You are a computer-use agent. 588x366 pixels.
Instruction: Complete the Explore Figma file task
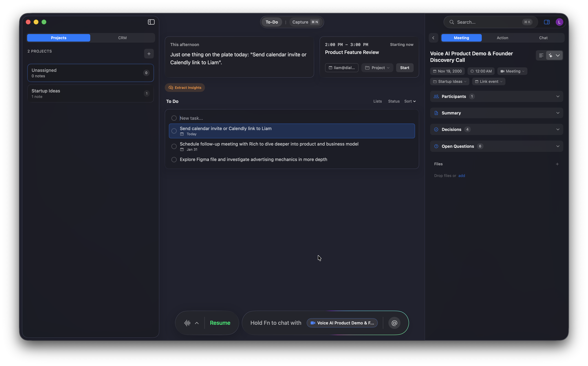[174, 159]
